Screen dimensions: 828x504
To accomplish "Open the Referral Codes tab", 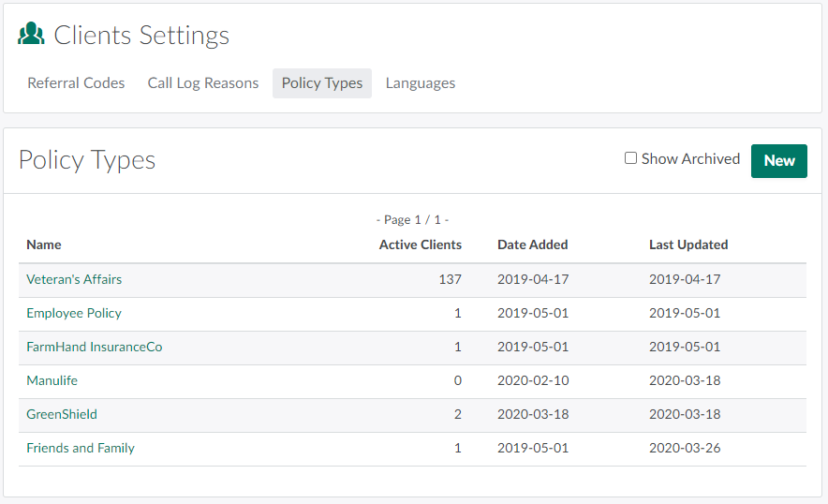I will pyautogui.click(x=76, y=83).
